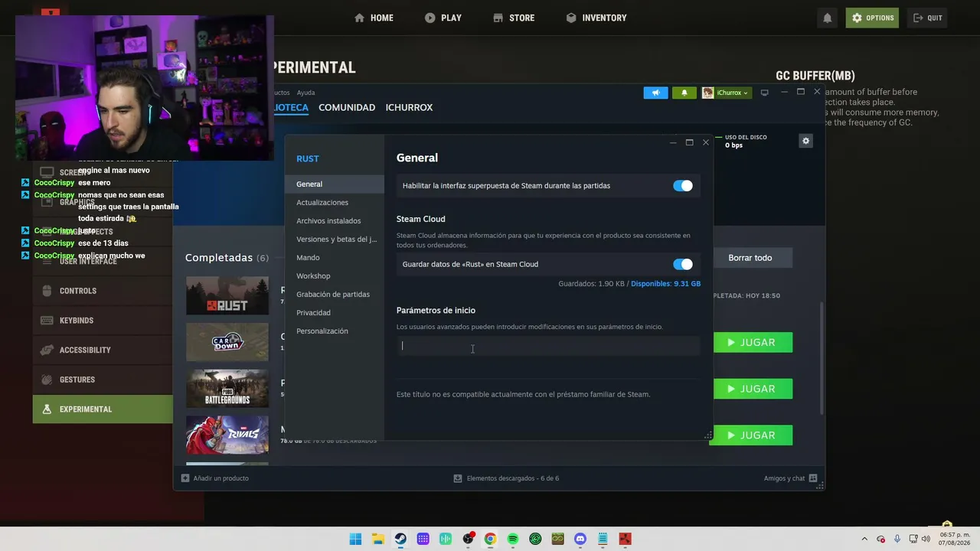
Task: Click Añadir un producto plus icon
Action: pyautogui.click(x=185, y=478)
